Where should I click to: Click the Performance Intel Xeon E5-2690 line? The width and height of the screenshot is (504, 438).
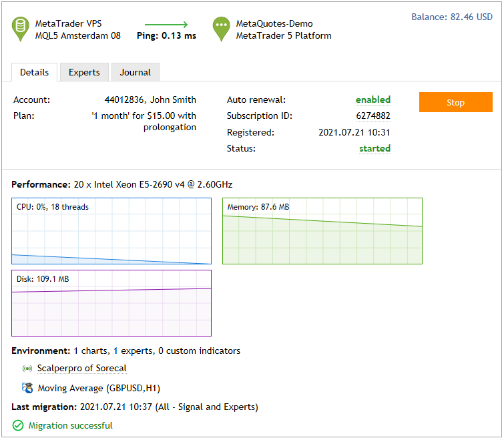(121, 184)
